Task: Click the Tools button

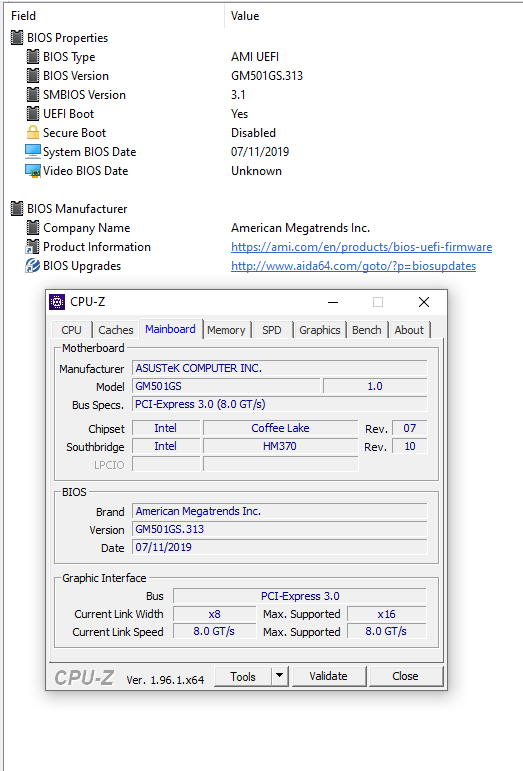Action: pos(243,677)
